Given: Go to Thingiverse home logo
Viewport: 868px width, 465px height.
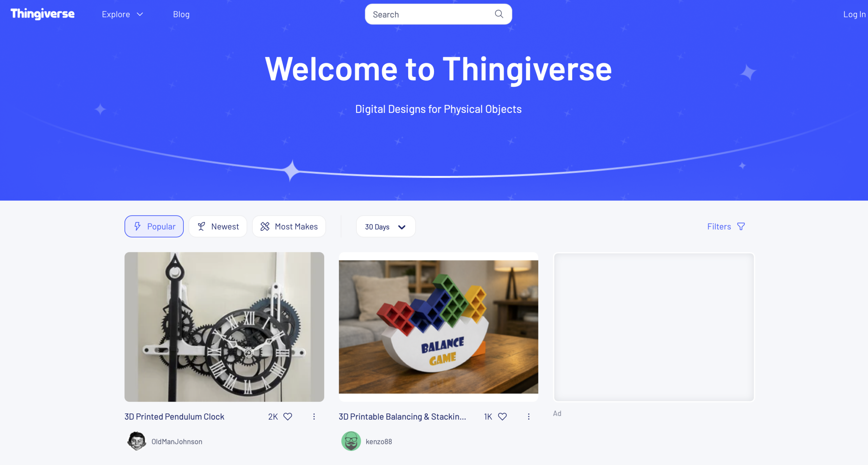Looking at the screenshot, I should coord(43,14).
